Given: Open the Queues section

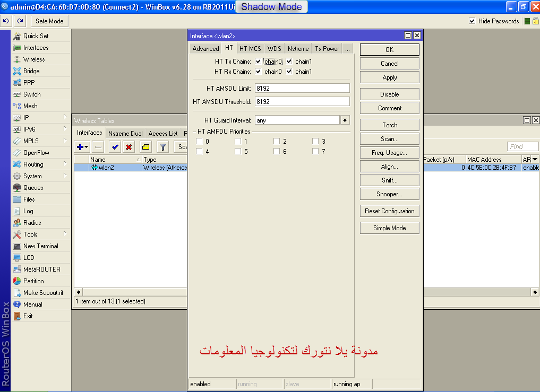Looking at the screenshot, I should [33, 188].
